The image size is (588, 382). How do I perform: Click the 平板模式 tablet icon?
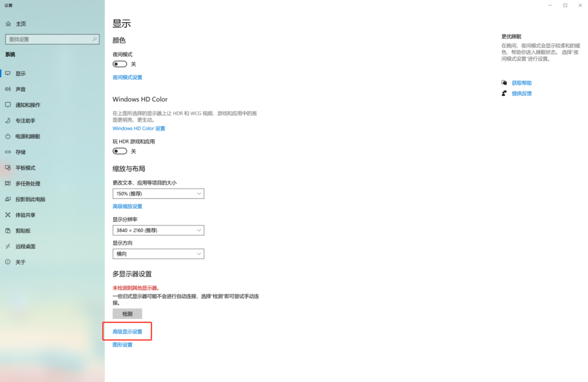[x=8, y=168]
